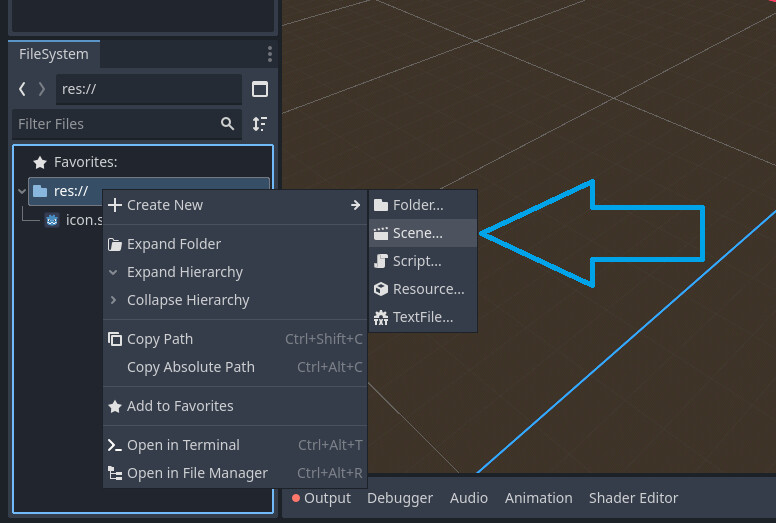
Task: Create a new Script... file
Action: pyautogui.click(x=417, y=261)
